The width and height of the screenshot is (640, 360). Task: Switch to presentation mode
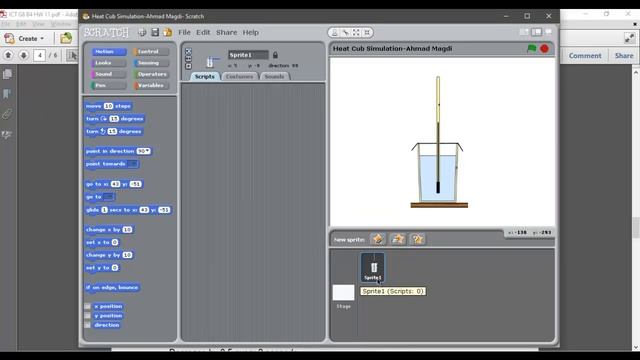pyautogui.click(x=549, y=32)
